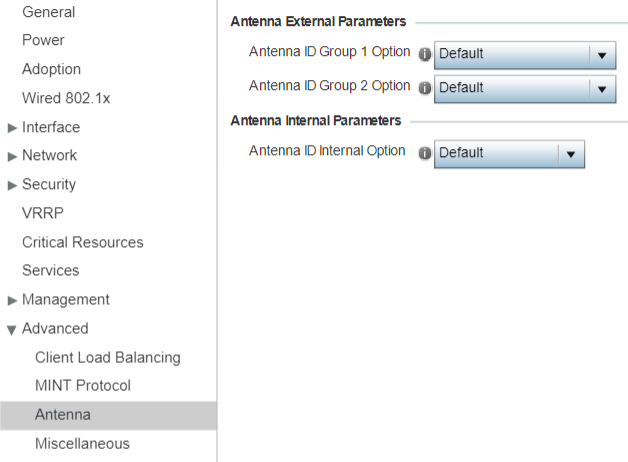Expand the Security tree node arrow
This screenshot has height=462, width=628.
(x=12, y=185)
